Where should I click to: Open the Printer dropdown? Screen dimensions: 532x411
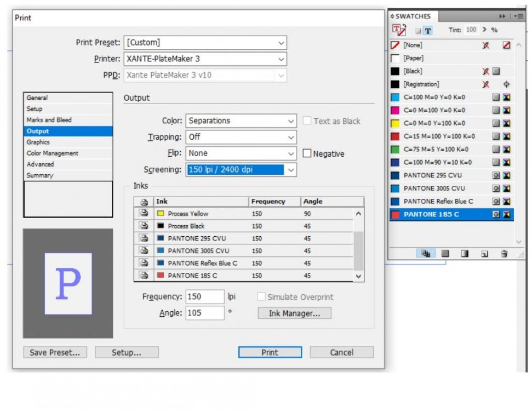click(205, 59)
